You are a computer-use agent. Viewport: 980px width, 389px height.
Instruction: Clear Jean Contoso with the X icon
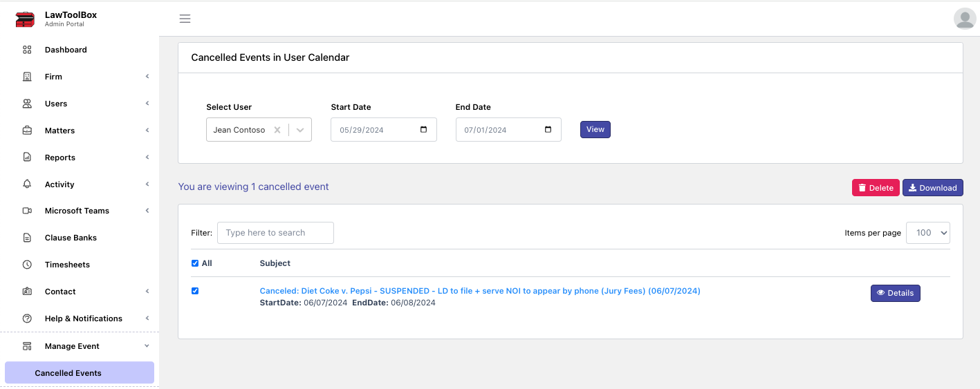(277, 130)
